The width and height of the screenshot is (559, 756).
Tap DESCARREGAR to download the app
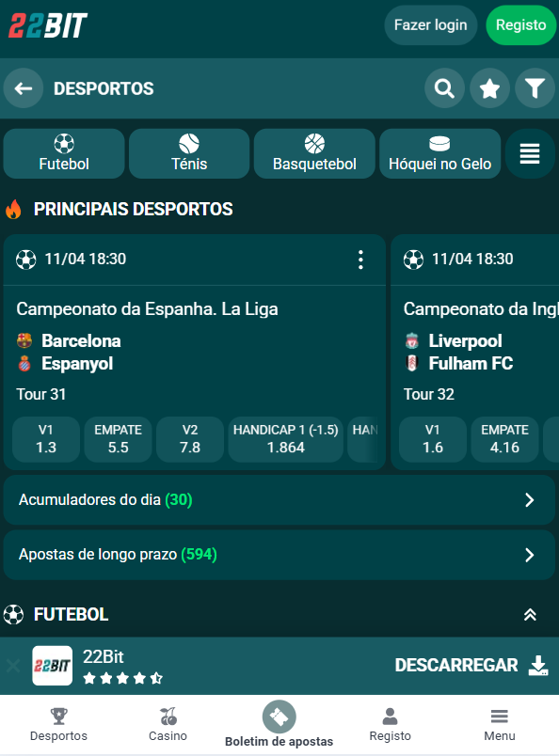tap(457, 665)
